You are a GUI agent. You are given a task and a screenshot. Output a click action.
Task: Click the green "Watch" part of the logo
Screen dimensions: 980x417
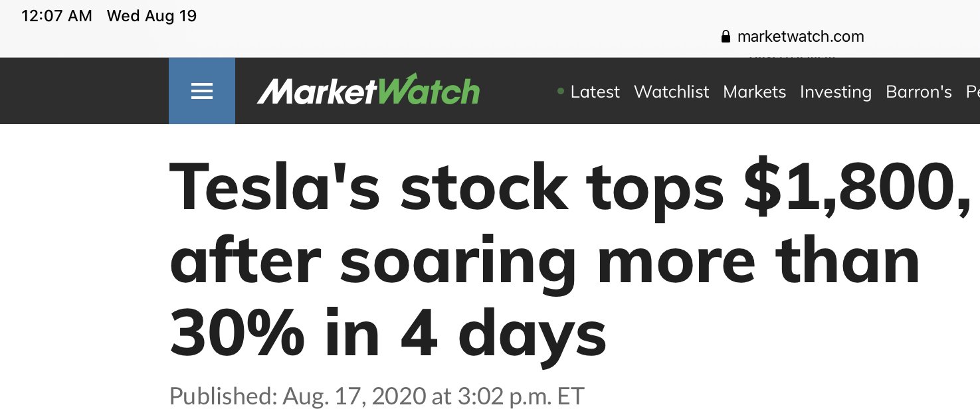tap(429, 91)
